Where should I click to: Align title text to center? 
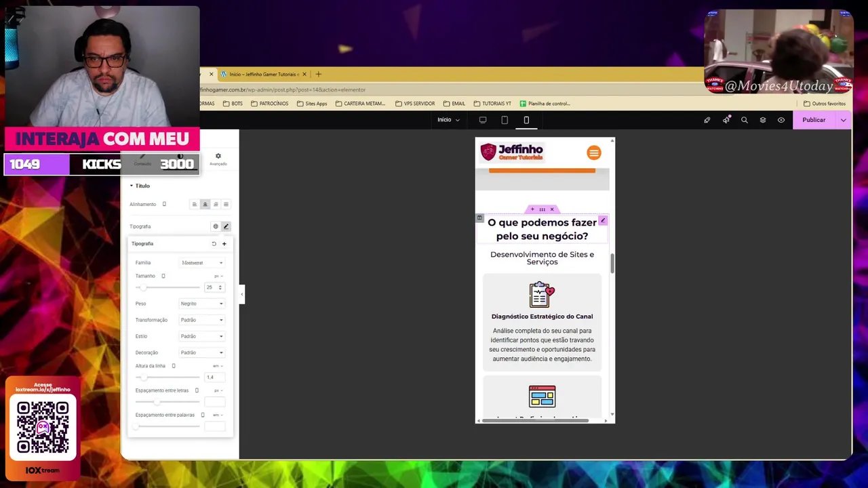coord(205,204)
